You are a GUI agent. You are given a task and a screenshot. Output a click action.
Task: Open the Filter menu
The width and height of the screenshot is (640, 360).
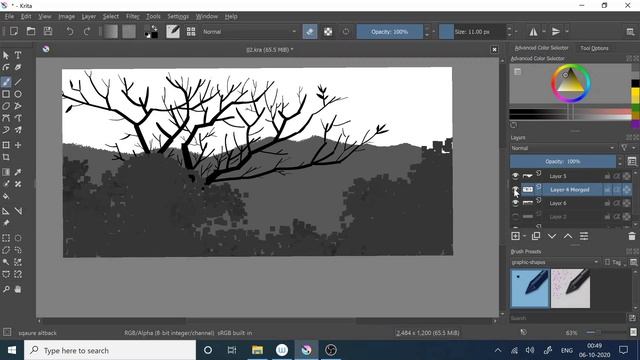click(x=132, y=16)
